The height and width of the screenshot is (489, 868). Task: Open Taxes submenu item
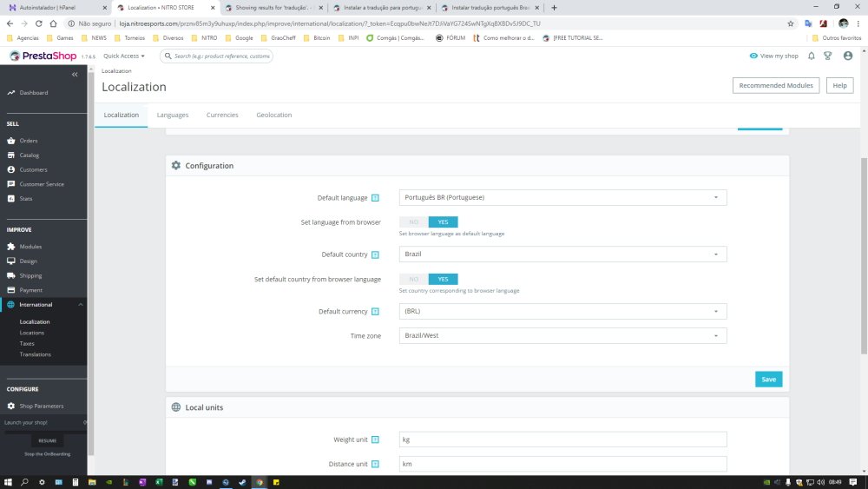(27, 343)
